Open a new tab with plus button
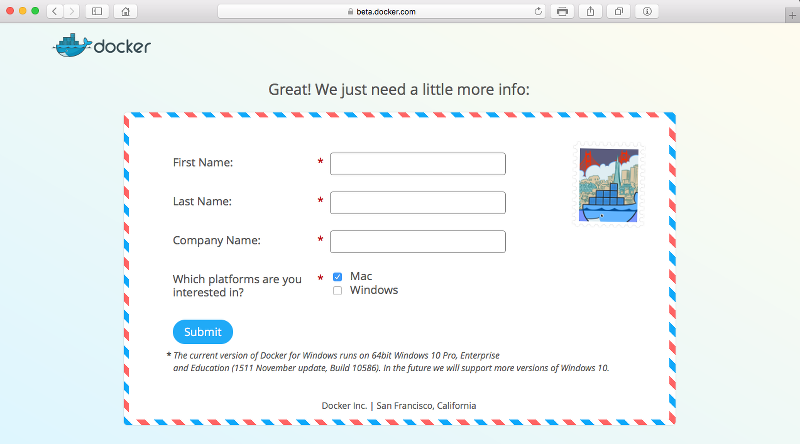800x444 pixels. [x=792, y=15]
